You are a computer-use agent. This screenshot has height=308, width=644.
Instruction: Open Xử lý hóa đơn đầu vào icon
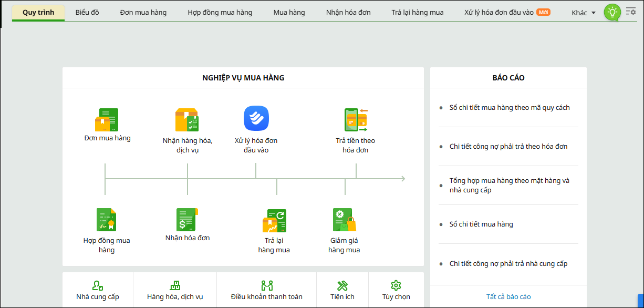click(x=256, y=119)
